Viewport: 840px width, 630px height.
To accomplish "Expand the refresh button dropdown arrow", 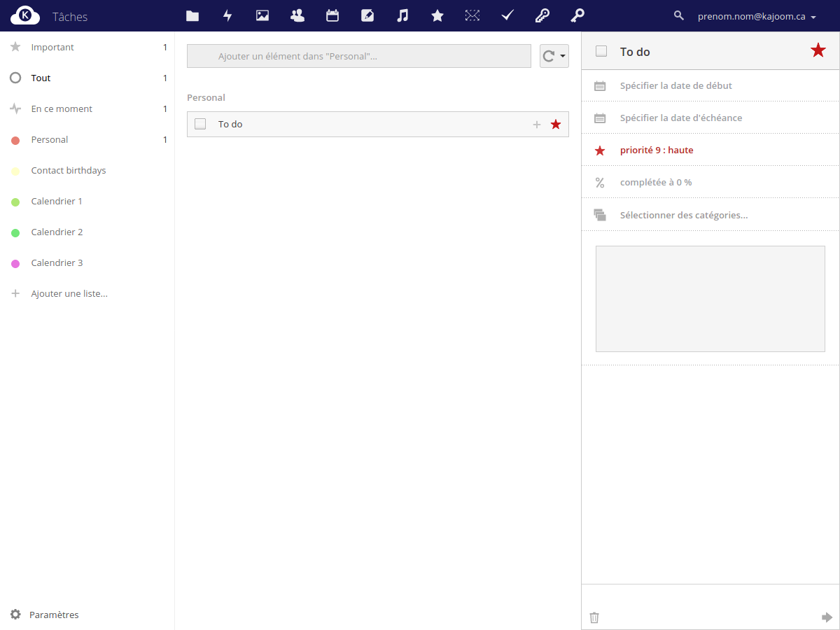I will click(563, 56).
